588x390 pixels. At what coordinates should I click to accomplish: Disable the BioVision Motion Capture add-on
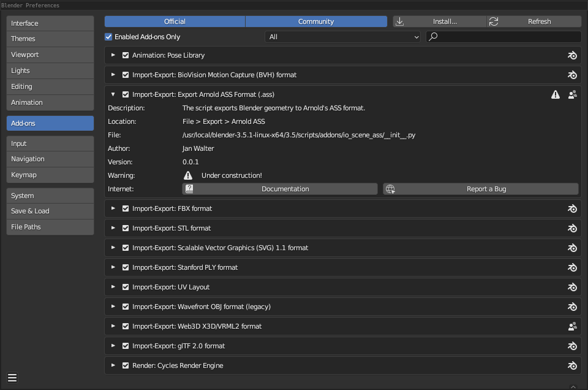126,75
